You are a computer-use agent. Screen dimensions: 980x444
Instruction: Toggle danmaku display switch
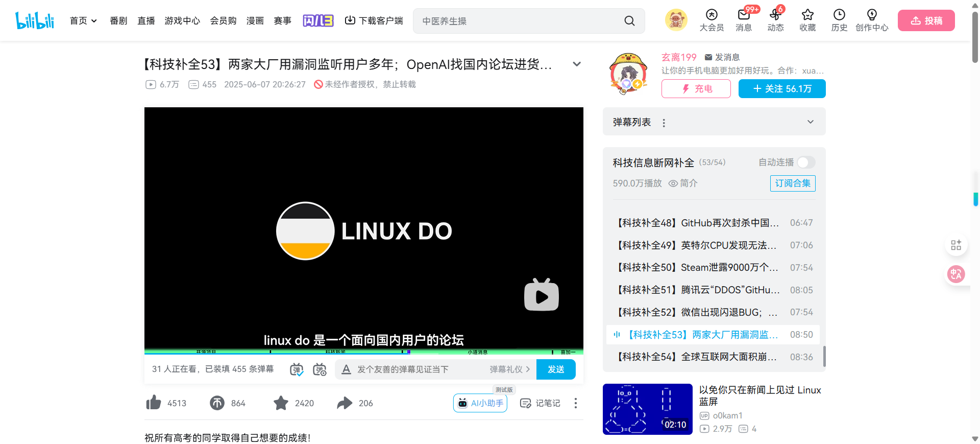[x=297, y=369]
